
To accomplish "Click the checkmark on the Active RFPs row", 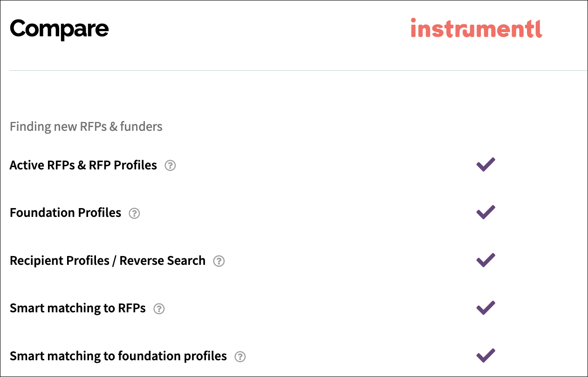I will 485,164.
